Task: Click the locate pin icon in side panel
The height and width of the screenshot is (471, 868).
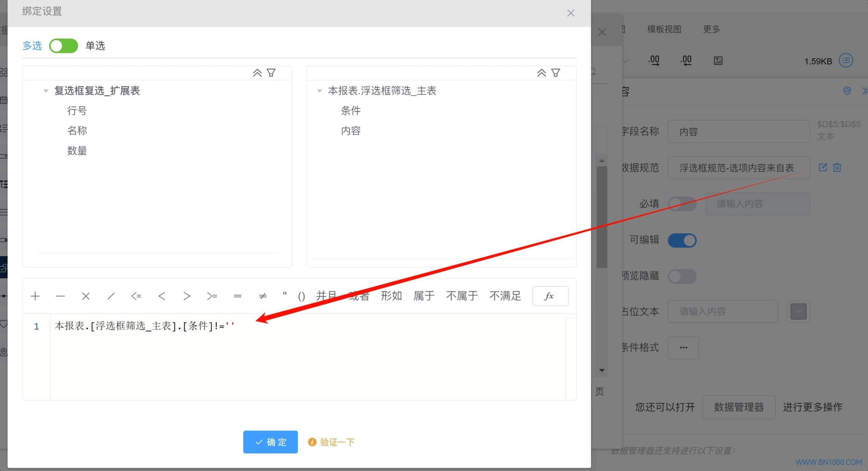Action: tap(847, 91)
